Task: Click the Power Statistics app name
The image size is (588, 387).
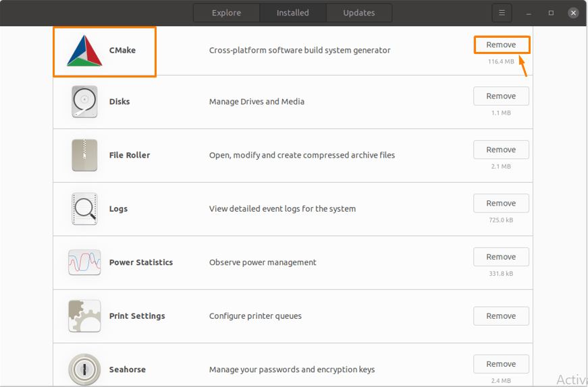Action: coord(141,262)
